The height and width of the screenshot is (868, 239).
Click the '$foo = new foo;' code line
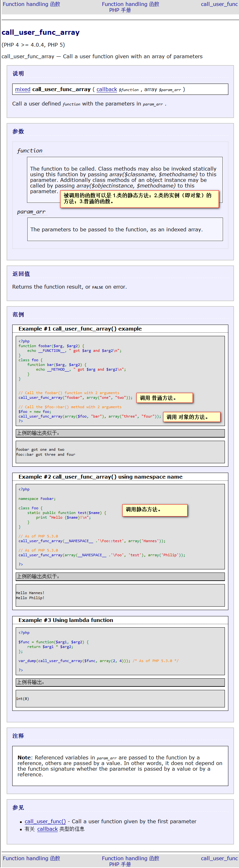click(35, 411)
